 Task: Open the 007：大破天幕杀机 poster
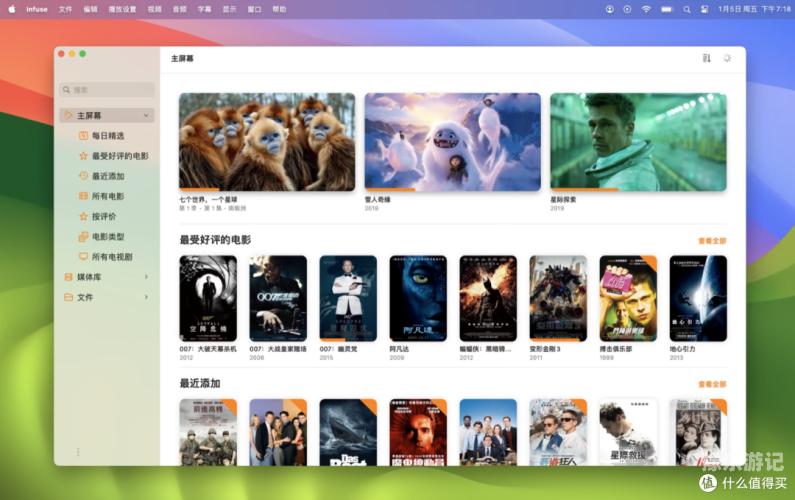(208, 298)
